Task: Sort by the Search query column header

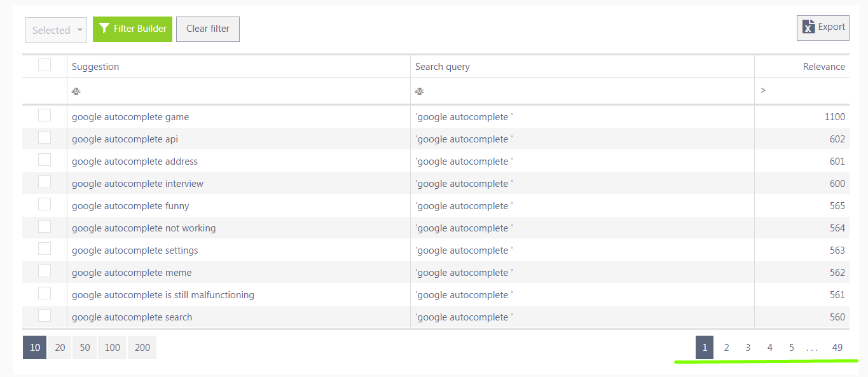Action: tap(443, 67)
